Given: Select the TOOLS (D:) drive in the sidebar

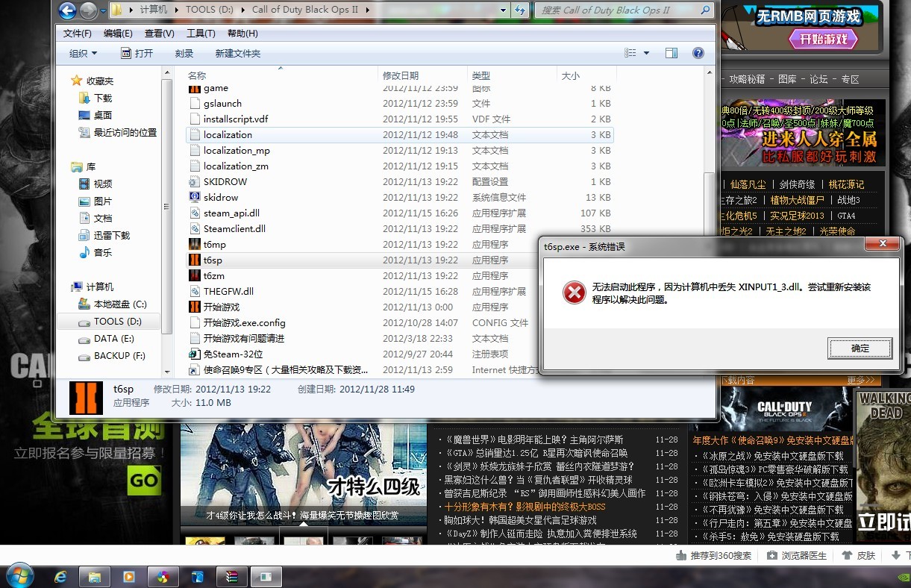Looking at the screenshot, I should click(116, 321).
